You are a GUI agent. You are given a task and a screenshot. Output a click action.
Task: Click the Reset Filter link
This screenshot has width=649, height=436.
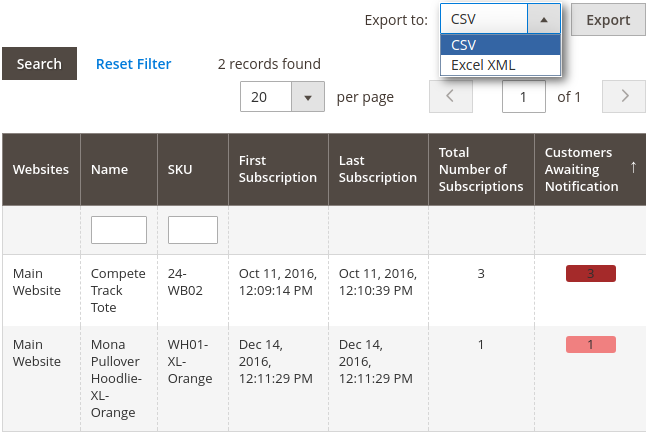133,64
